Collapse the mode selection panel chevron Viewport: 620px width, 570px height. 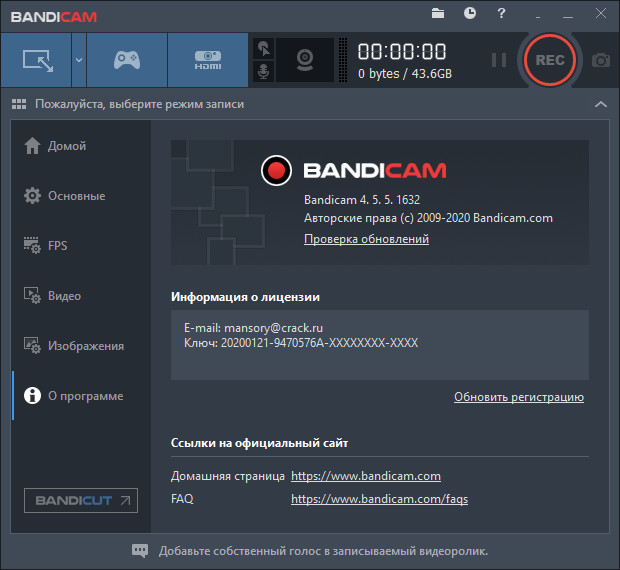pyautogui.click(x=600, y=104)
